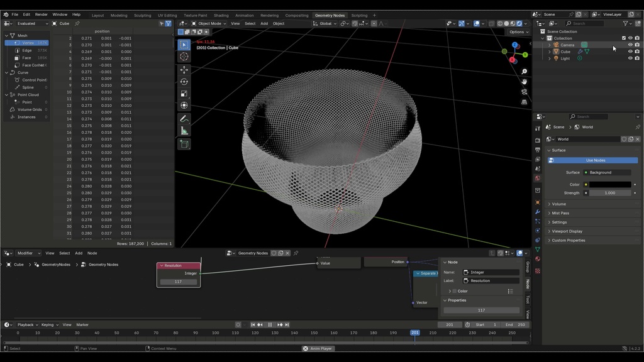
Task: Open viewport Options dropdown
Action: [519, 32]
